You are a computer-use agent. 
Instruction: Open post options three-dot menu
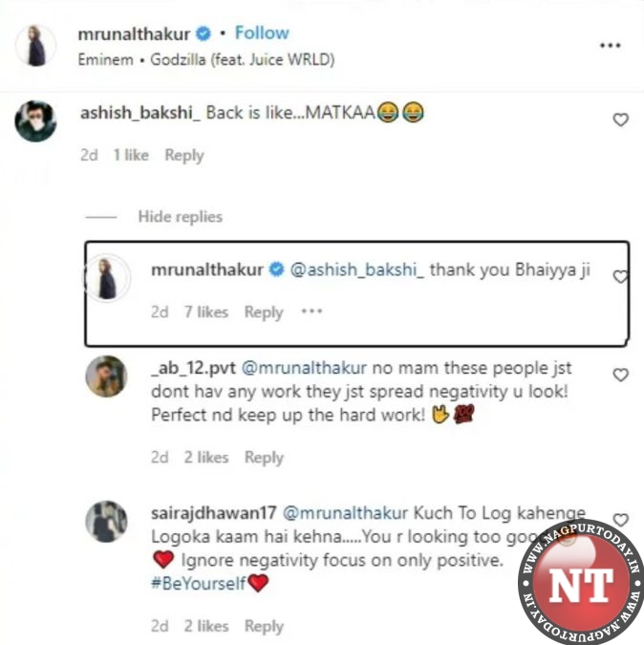[610, 45]
